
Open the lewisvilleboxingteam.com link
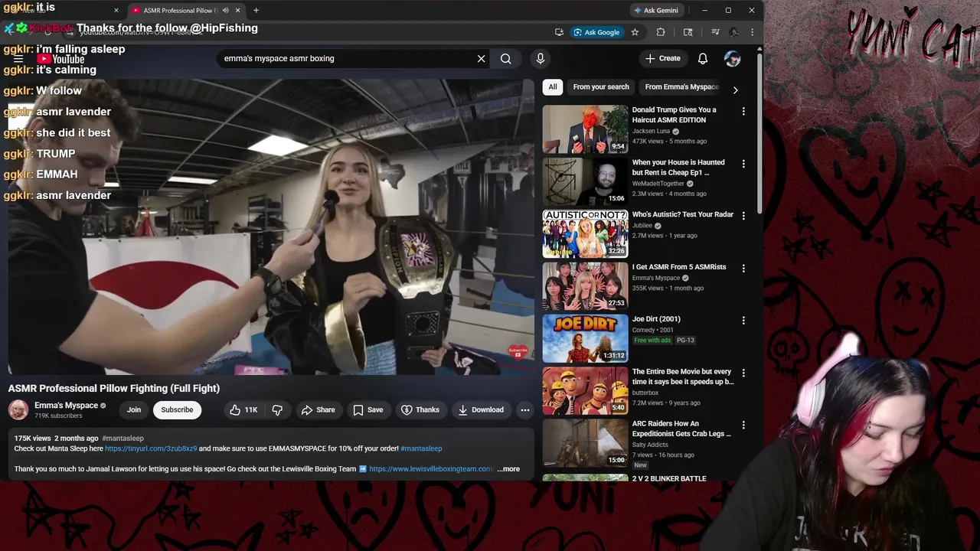pos(431,469)
